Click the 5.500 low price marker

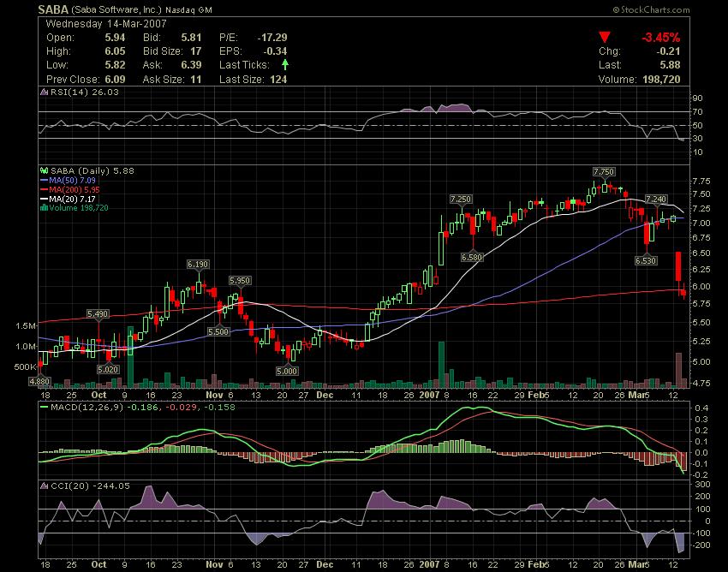(218, 331)
